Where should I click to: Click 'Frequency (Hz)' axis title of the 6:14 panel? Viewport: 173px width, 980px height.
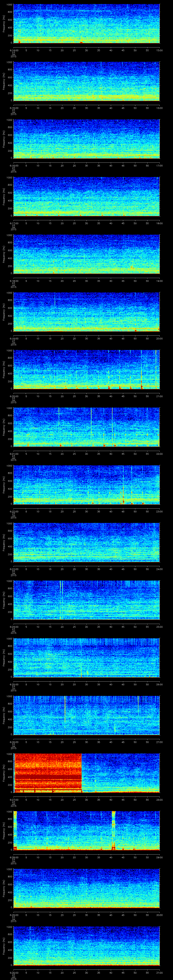4,24
